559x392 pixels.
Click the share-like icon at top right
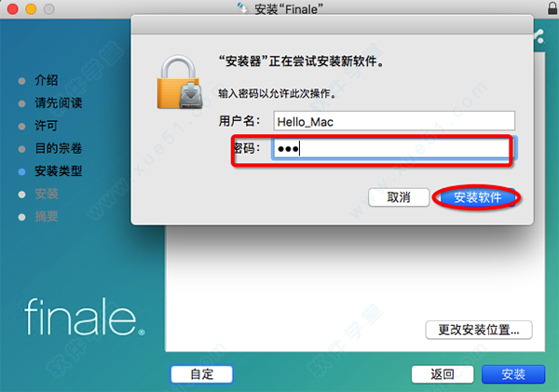(x=539, y=36)
